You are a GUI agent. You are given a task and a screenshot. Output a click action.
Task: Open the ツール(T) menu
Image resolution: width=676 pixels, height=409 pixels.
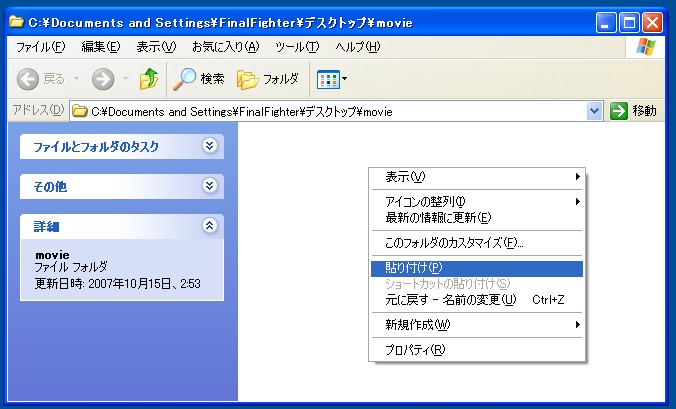pos(297,47)
